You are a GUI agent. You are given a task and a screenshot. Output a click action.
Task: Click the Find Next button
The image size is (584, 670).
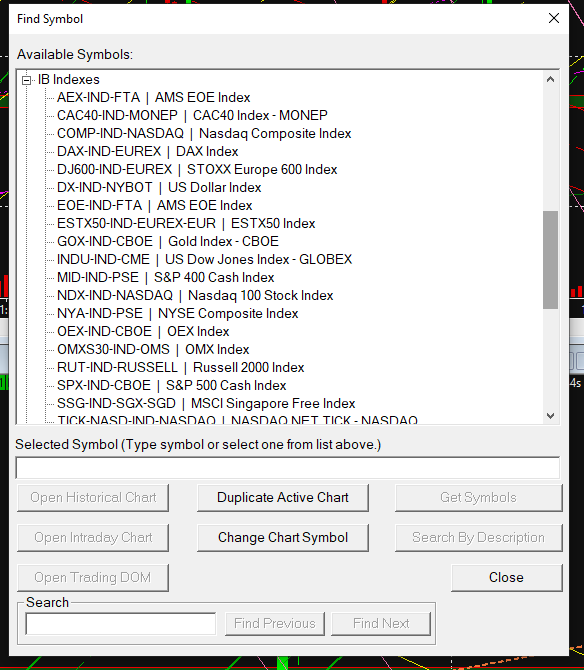coord(381,624)
